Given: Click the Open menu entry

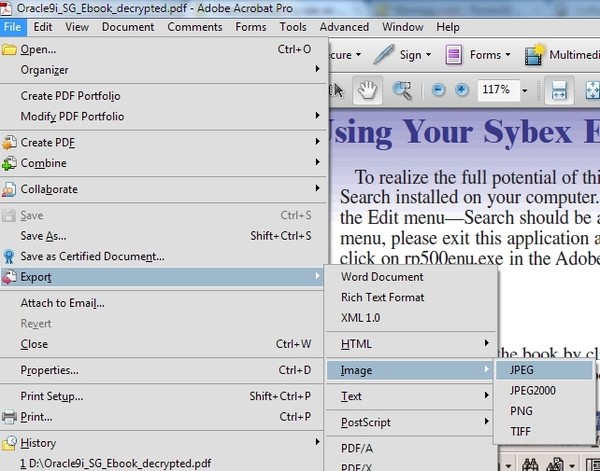Looking at the screenshot, I should [x=163, y=49].
